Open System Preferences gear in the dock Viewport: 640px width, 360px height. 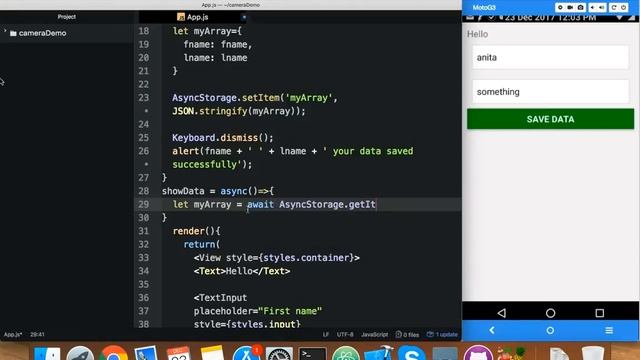pos(279,353)
